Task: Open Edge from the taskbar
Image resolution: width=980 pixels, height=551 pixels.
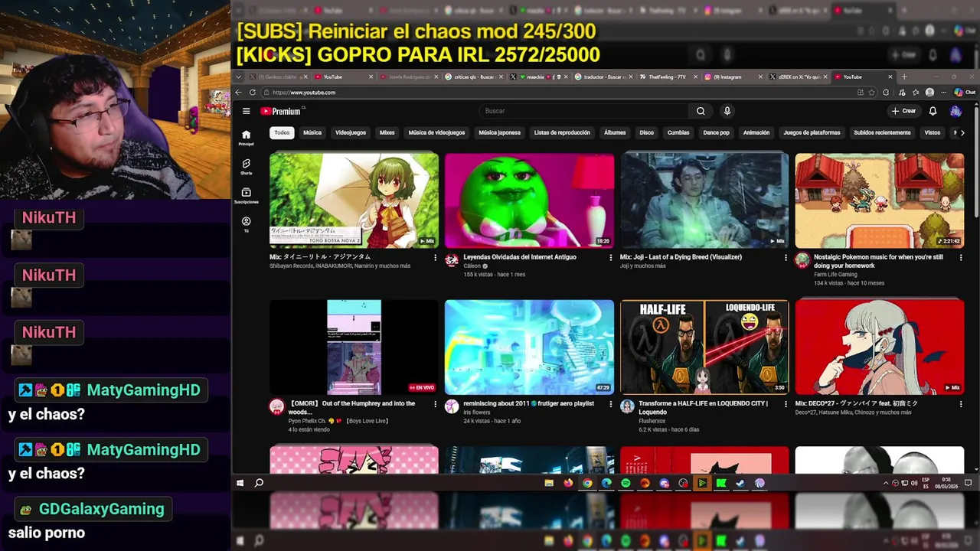Action: pos(606,483)
